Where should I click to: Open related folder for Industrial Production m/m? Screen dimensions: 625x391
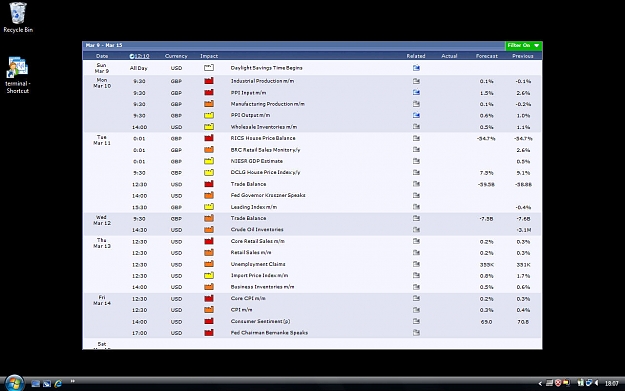(416, 81)
